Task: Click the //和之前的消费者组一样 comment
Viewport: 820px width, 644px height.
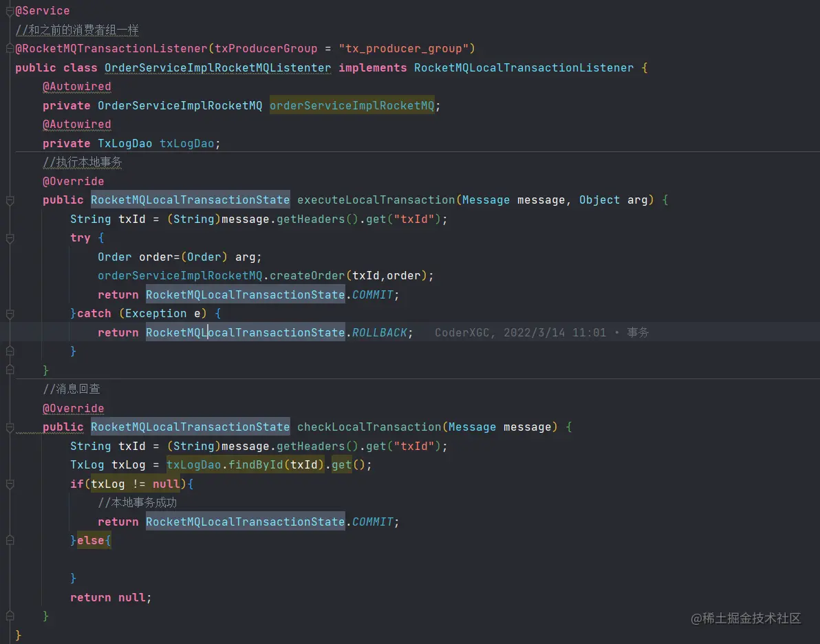Action: (x=77, y=30)
